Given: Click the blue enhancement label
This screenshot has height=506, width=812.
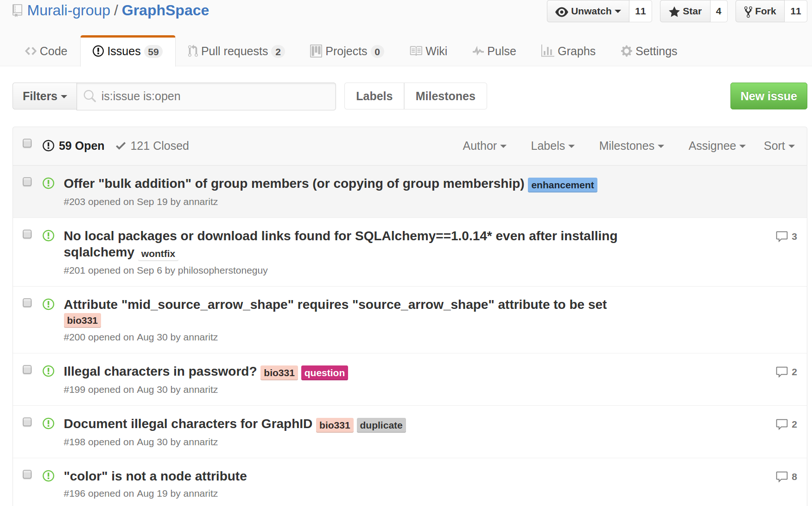Looking at the screenshot, I should pos(562,185).
